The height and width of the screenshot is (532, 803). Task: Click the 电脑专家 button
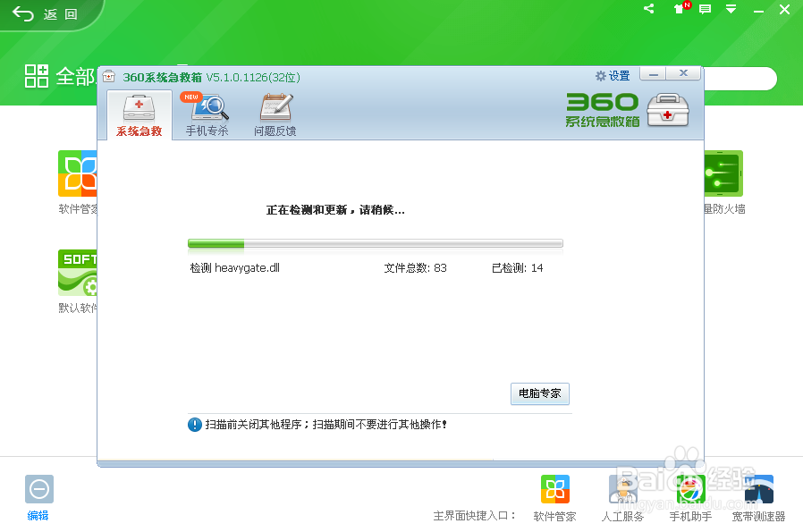539,393
